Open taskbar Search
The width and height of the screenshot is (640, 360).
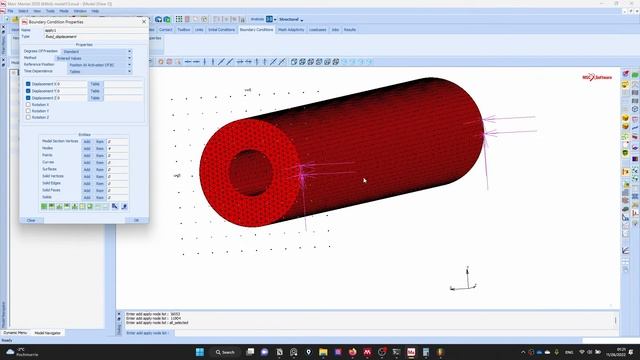225,352
